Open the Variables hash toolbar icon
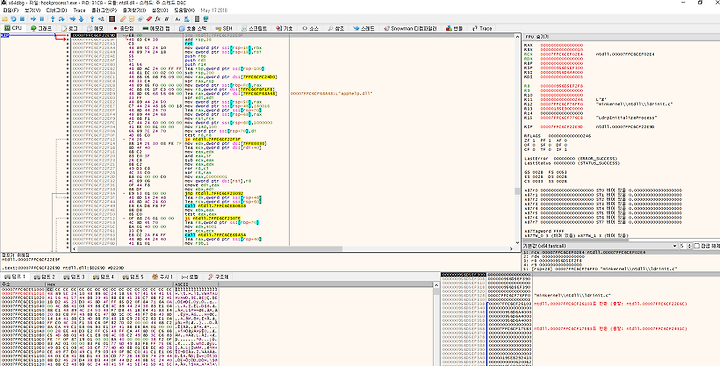 click(167, 19)
